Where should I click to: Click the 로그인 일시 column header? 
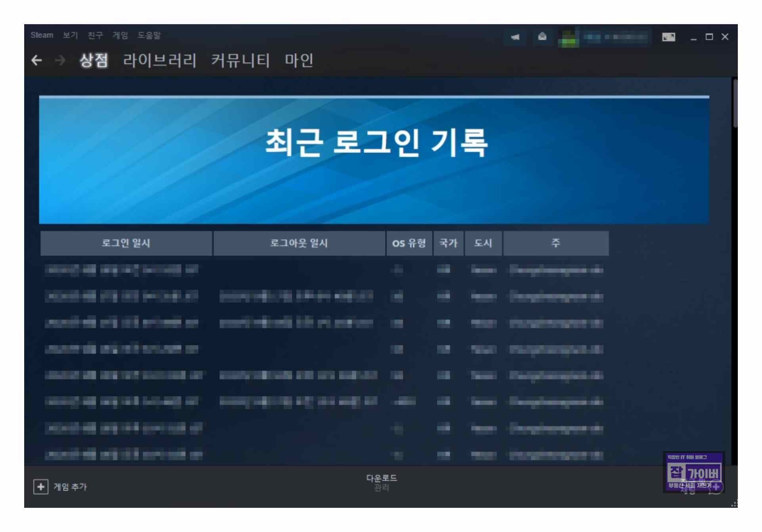point(126,243)
